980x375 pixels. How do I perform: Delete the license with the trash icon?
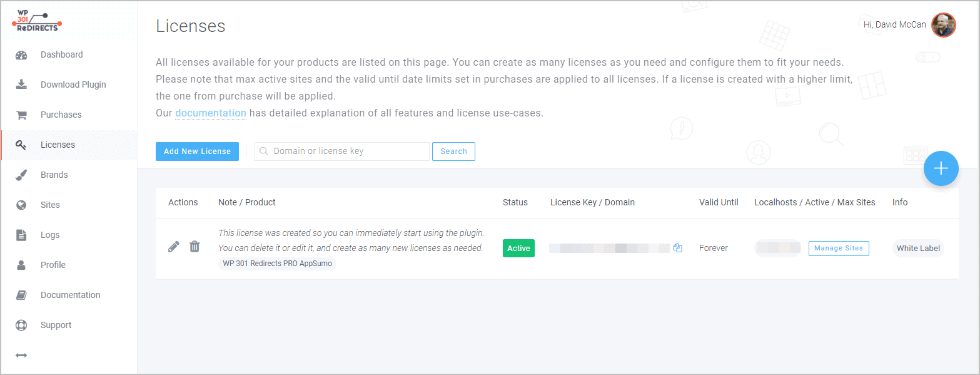coord(194,246)
